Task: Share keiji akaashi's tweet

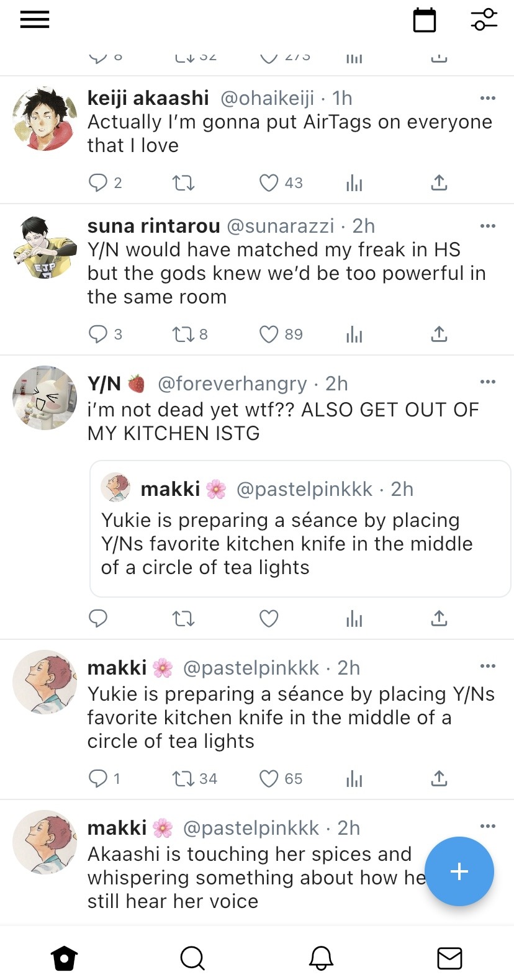Action: pyautogui.click(x=439, y=183)
